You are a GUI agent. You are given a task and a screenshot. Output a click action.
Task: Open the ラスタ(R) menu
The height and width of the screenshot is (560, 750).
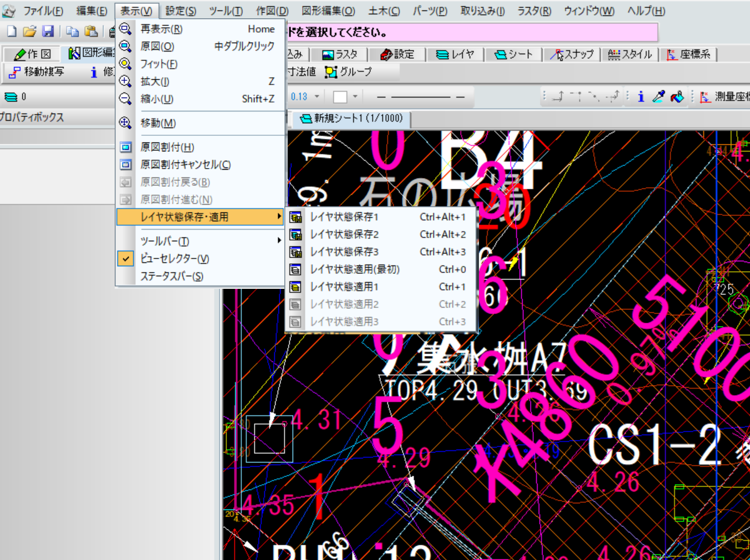(534, 11)
